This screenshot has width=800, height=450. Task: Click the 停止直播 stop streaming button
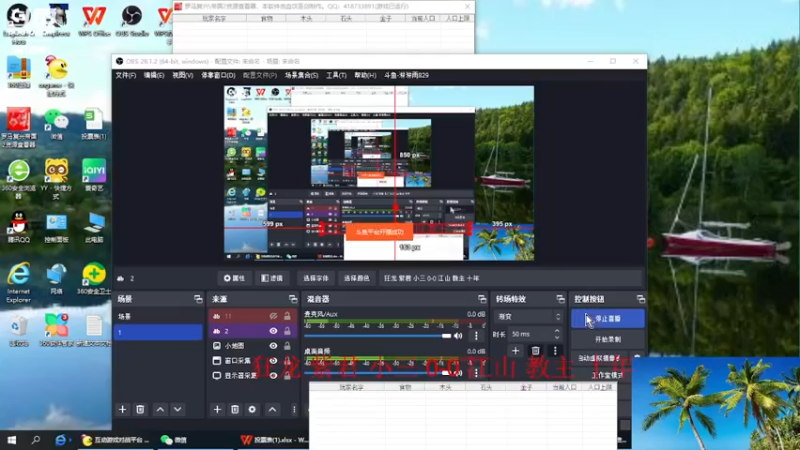(x=607, y=318)
